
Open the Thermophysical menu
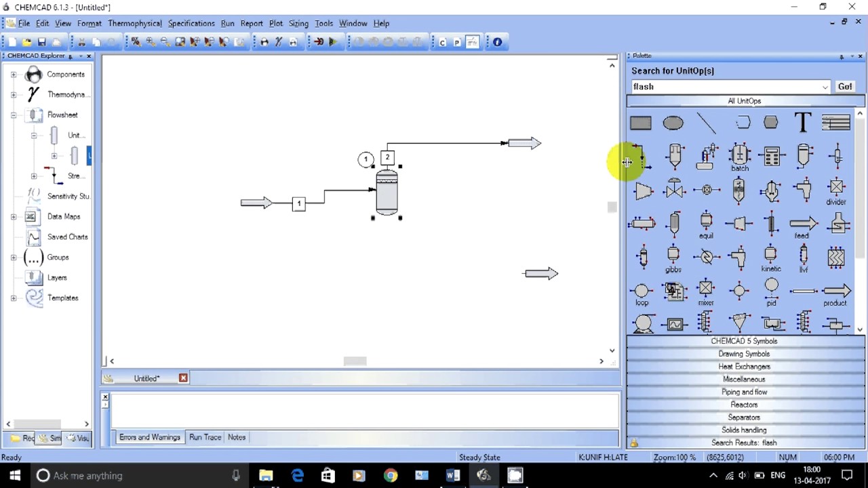tap(135, 23)
